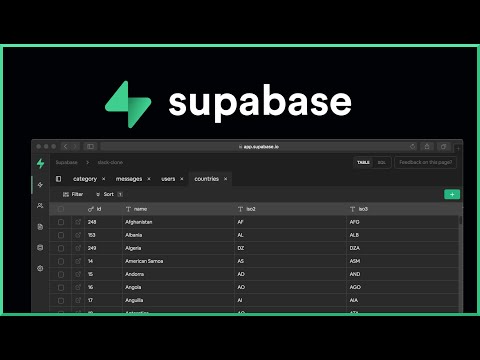Image resolution: width=480 pixels, height=360 pixels.
Task: Open the Filter options
Action: (x=73, y=194)
